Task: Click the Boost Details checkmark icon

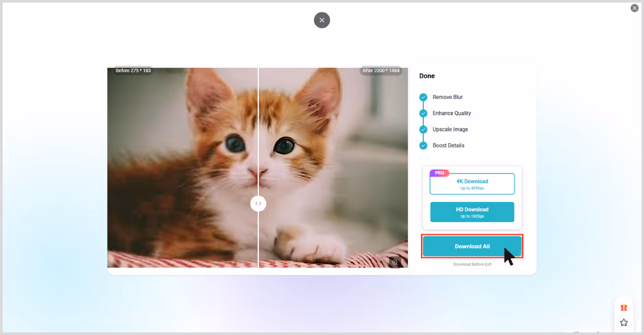Action: (423, 145)
